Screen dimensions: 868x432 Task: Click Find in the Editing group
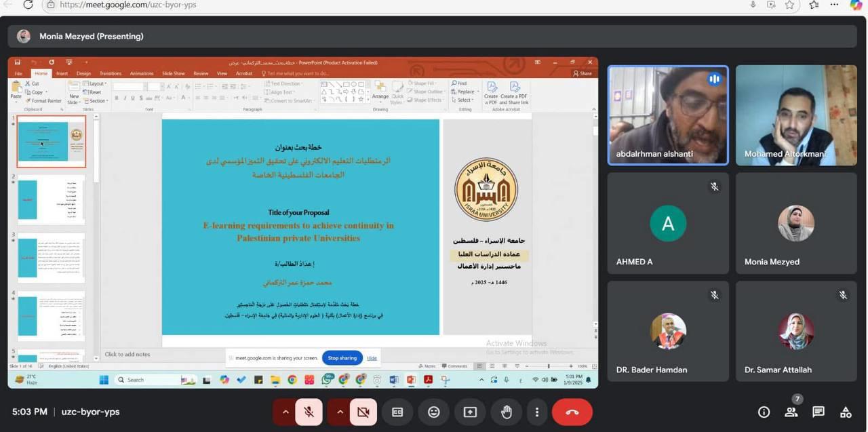pos(459,83)
